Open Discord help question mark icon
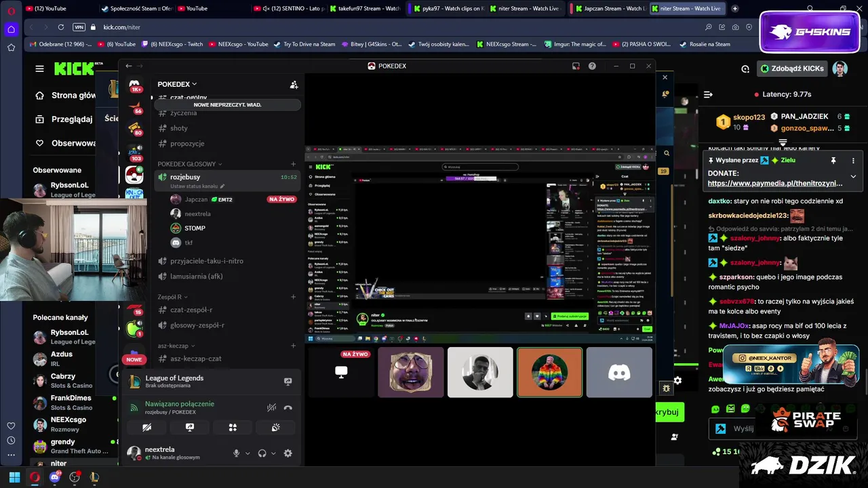 pyautogui.click(x=592, y=66)
